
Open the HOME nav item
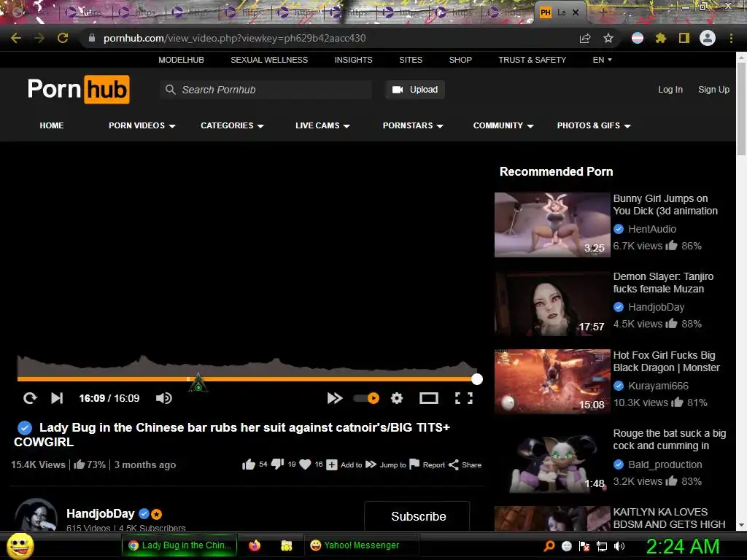click(x=52, y=125)
